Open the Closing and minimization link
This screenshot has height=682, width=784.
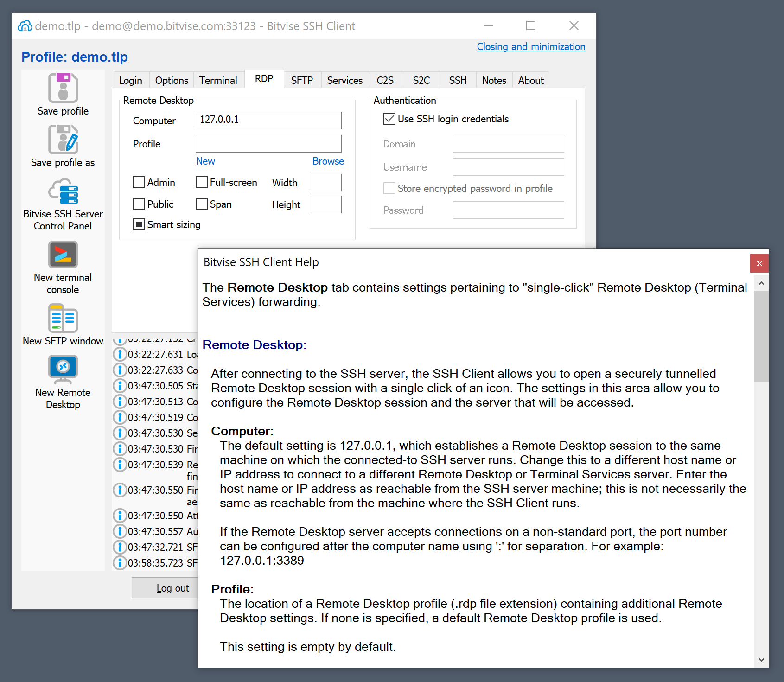click(531, 47)
